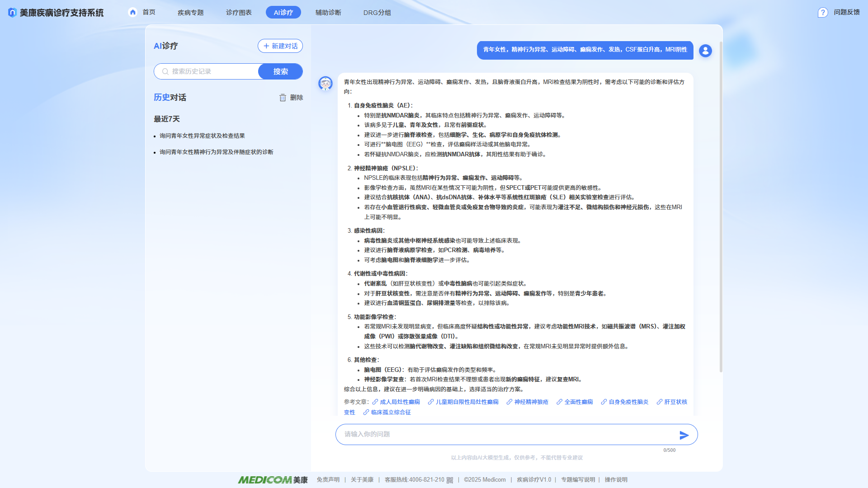868x488 pixels.
Task: Click the QR code icon in footer
Action: tap(450, 480)
